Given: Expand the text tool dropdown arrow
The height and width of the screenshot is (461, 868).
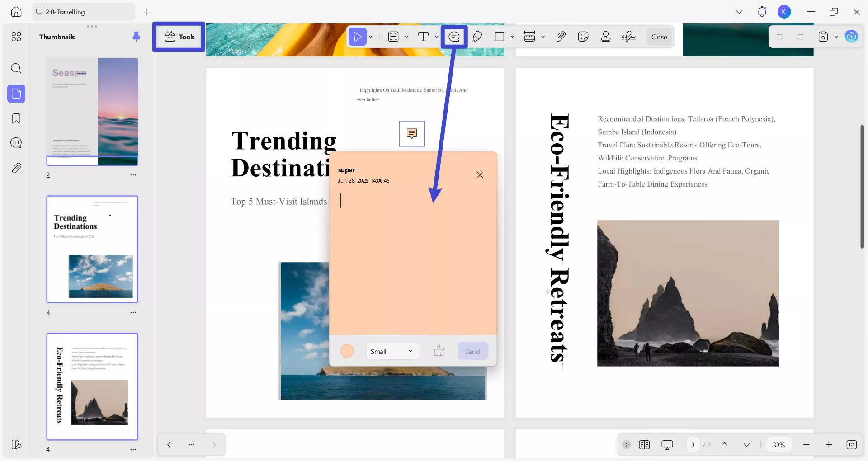Looking at the screenshot, I should coord(436,37).
